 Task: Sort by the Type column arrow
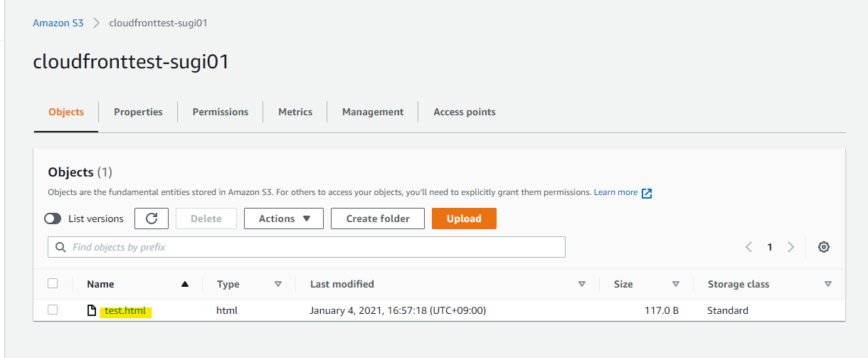point(278,284)
